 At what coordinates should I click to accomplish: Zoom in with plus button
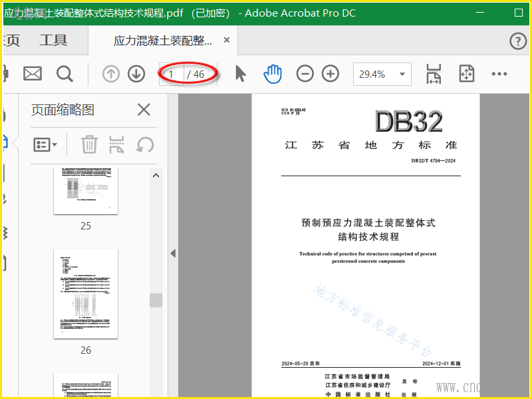pos(331,74)
